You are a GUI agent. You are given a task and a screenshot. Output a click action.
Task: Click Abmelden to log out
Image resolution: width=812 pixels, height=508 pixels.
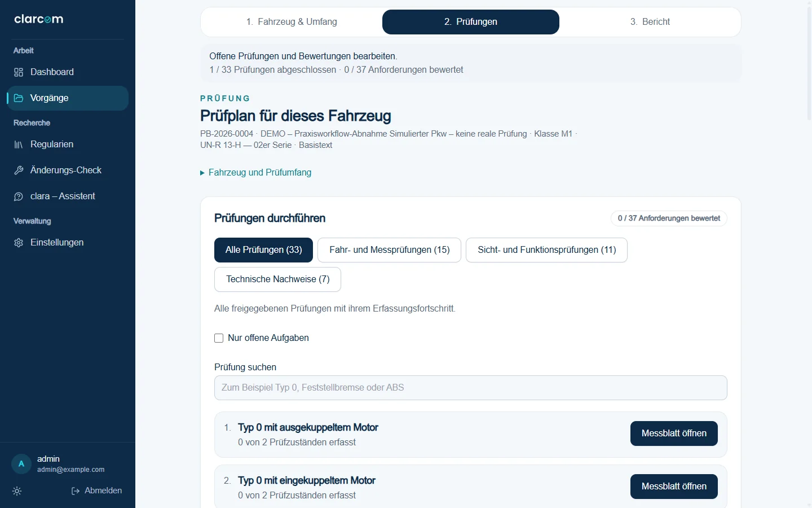coord(96,491)
